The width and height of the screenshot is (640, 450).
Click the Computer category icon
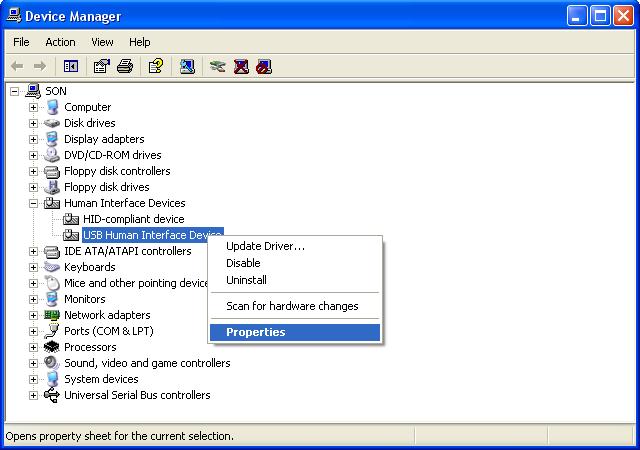click(52, 107)
